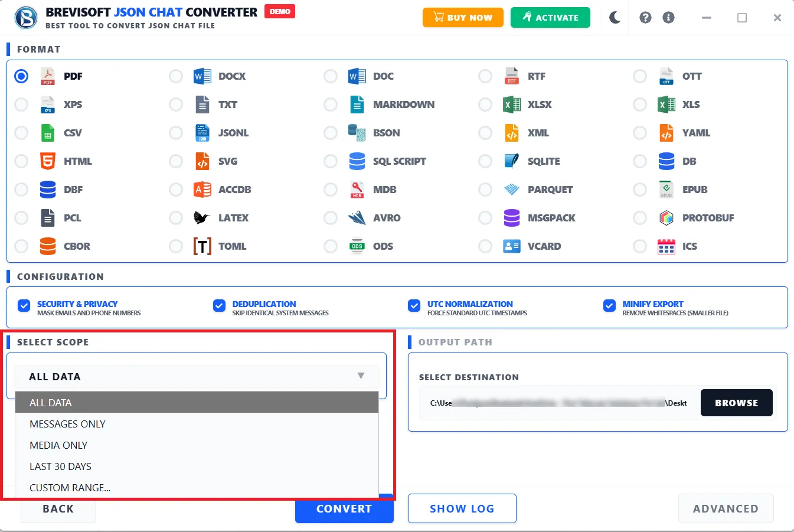Click the Brevisoft logo icon

coord(26,18)
